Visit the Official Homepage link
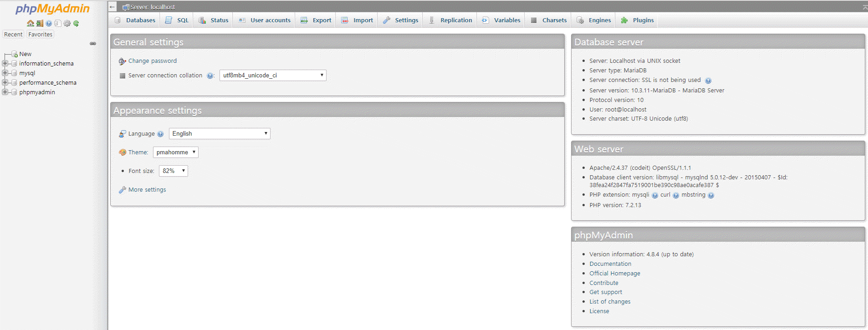This screenshot has width=868, height=330. pyautogui.click(x=615, y=274)
